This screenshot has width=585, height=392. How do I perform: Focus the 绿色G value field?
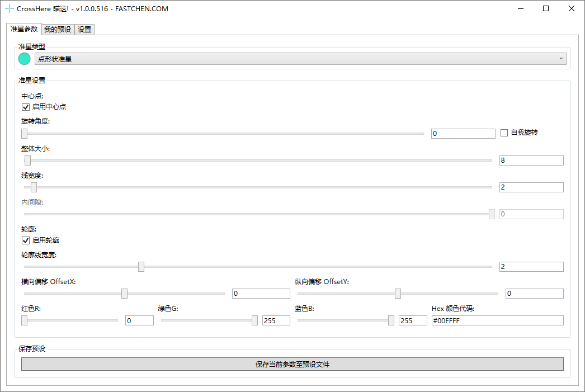coord(276,320)
